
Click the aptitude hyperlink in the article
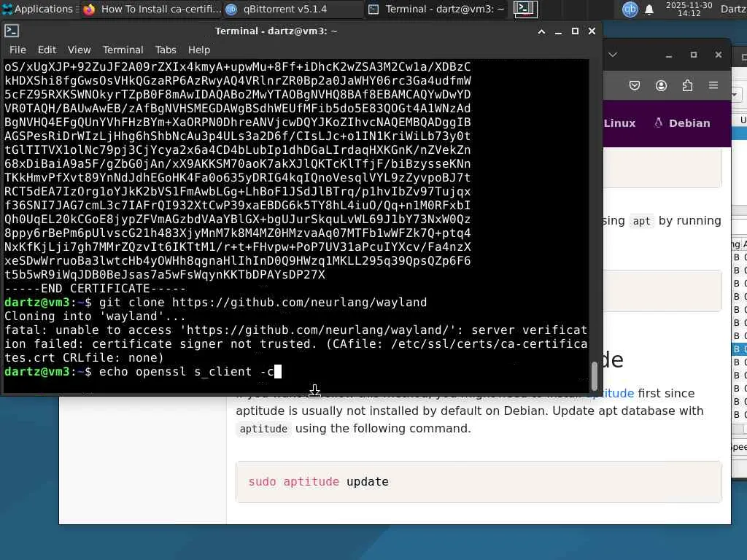click(609, 393)
